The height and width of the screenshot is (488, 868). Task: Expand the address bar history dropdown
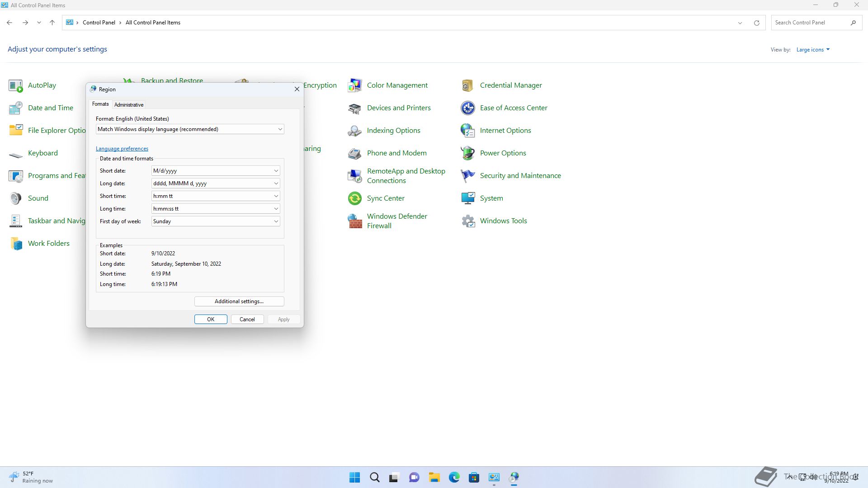coord(740,23)
